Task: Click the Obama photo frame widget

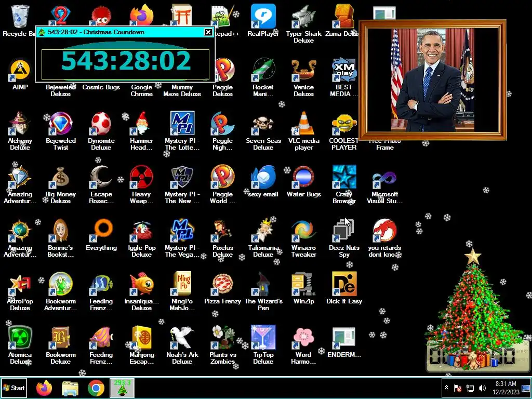Action: (433, 80)
